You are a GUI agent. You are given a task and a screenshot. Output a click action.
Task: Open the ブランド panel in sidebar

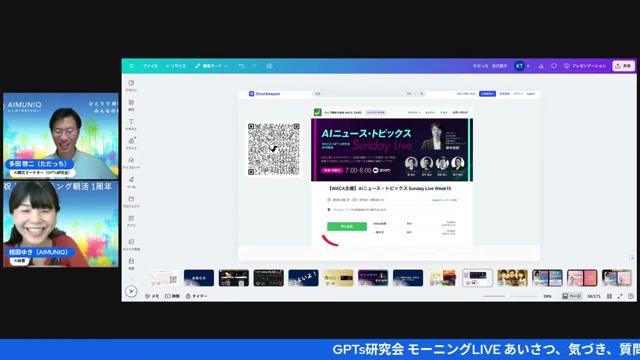click(131, 144)
